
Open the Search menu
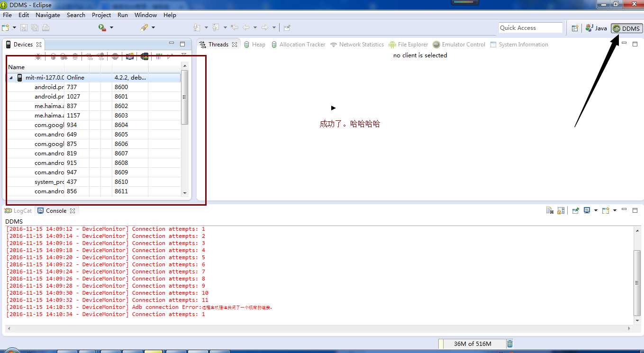[76, 15]
